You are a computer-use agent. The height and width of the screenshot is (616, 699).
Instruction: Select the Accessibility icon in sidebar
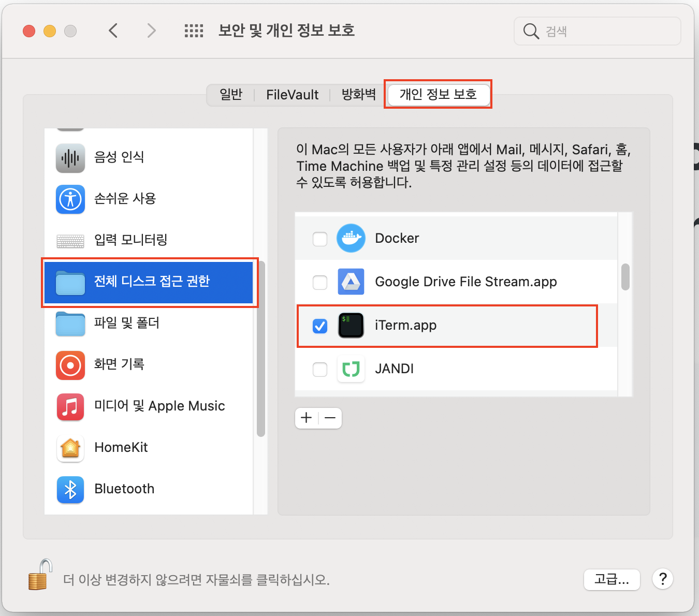pyautogui.click(x=70, y=199)
